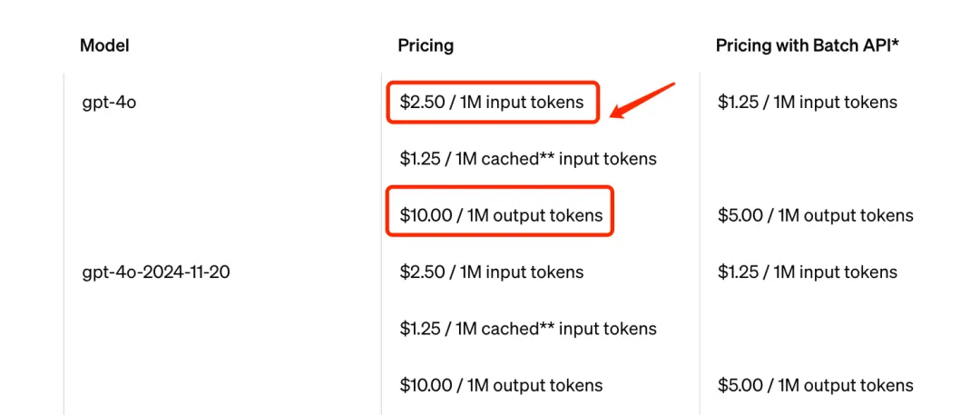The width and height of the screenshot is (980, 415).
Task: Click the red arrow annotation
Action: click(x=643, y=100)
